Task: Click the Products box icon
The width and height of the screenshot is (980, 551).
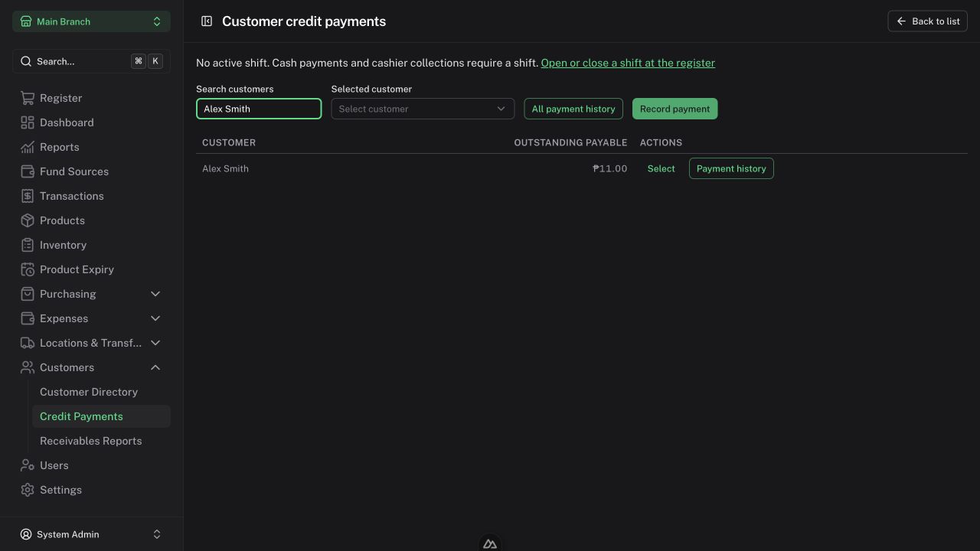Action: coord(28,220)
